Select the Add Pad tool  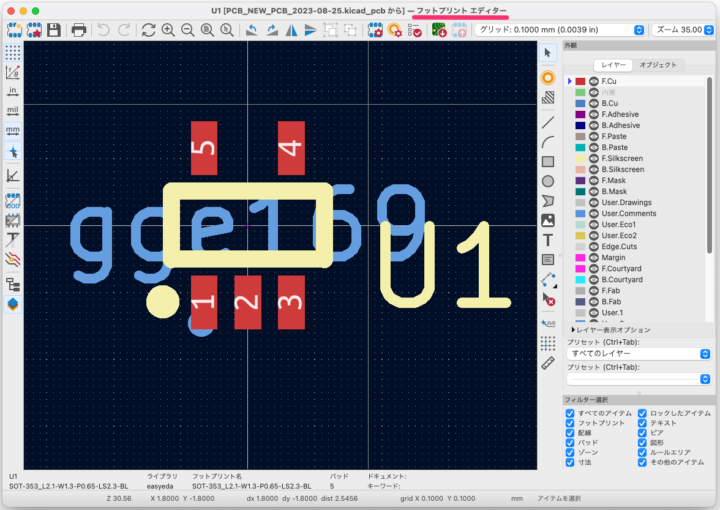pyautogui.click(x=548, y=77)
